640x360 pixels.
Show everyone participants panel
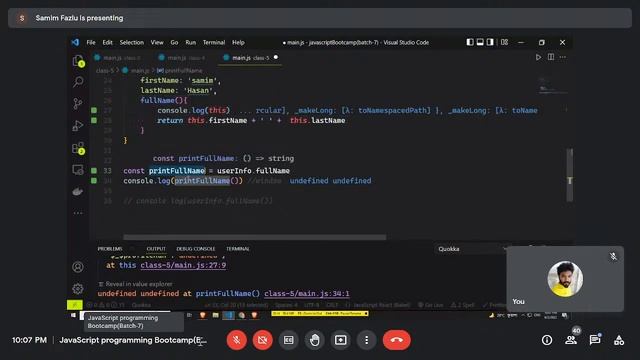(x=571, y=340)
